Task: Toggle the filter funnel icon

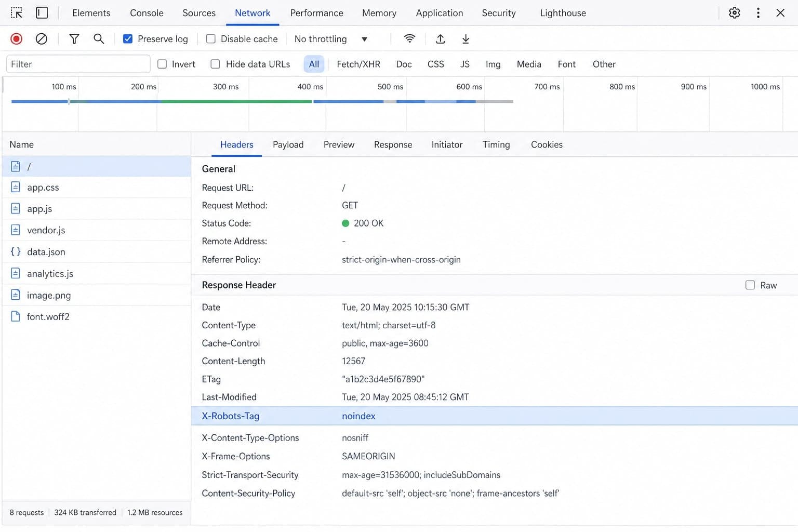Action: [74, 39]
